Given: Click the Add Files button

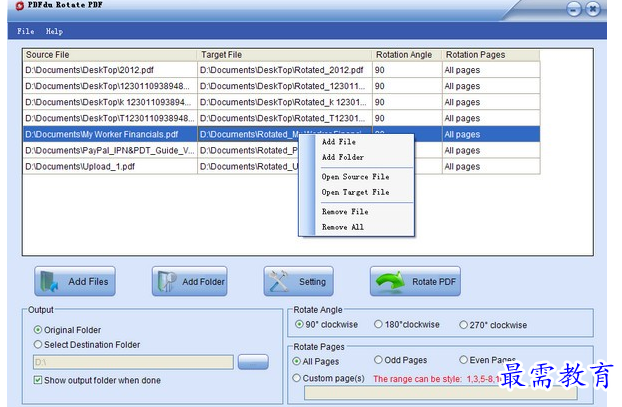Looking at the screenshot, I should [75, 281].
